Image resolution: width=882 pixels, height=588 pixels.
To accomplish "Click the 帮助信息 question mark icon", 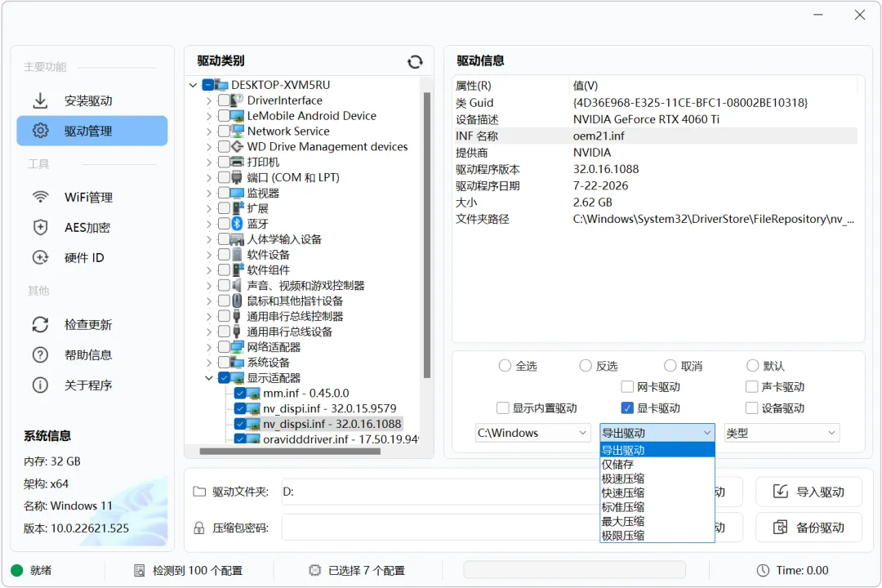I will (x=40, y=355).
